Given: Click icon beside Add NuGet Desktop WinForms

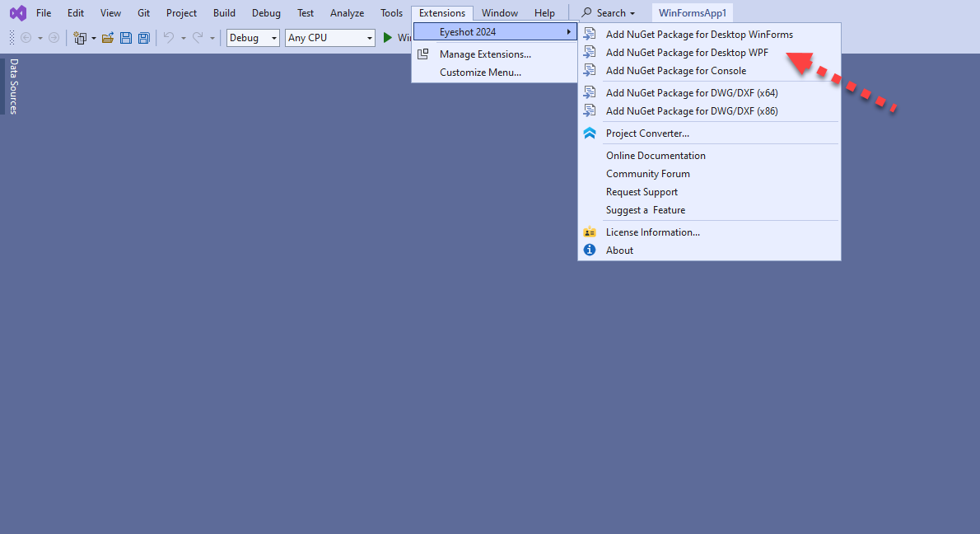Looking at the screenshot, I should 590,34.
